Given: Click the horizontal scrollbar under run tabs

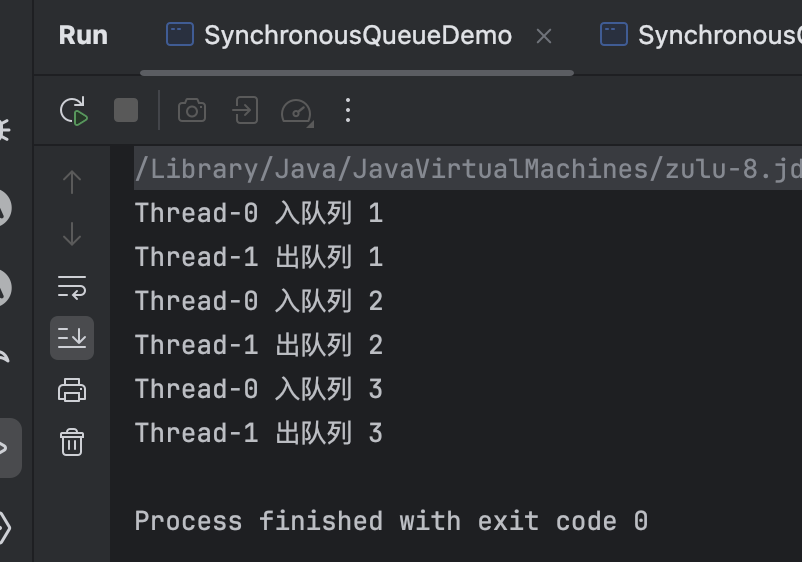Looking at the screenshot, I should (x=357, y=73).
